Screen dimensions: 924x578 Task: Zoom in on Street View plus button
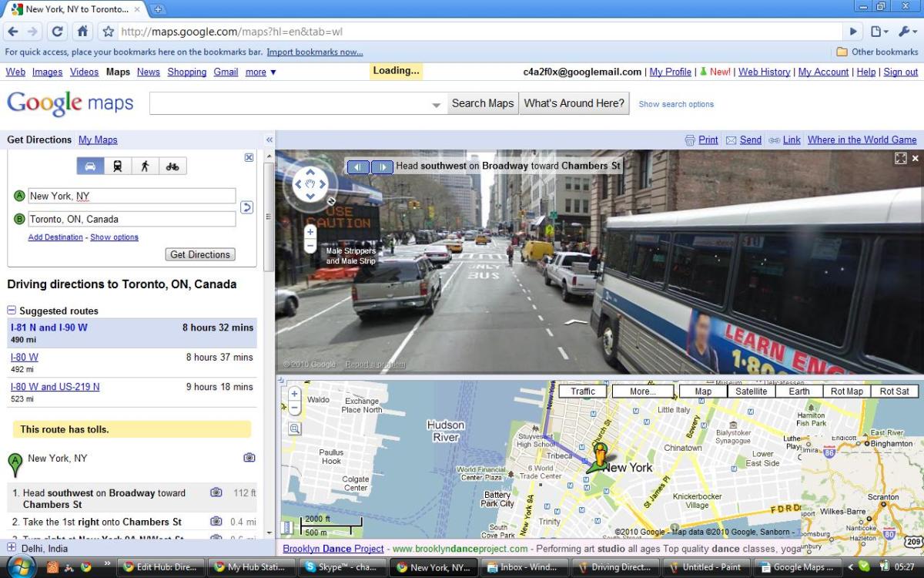click(x=310, y=232)
